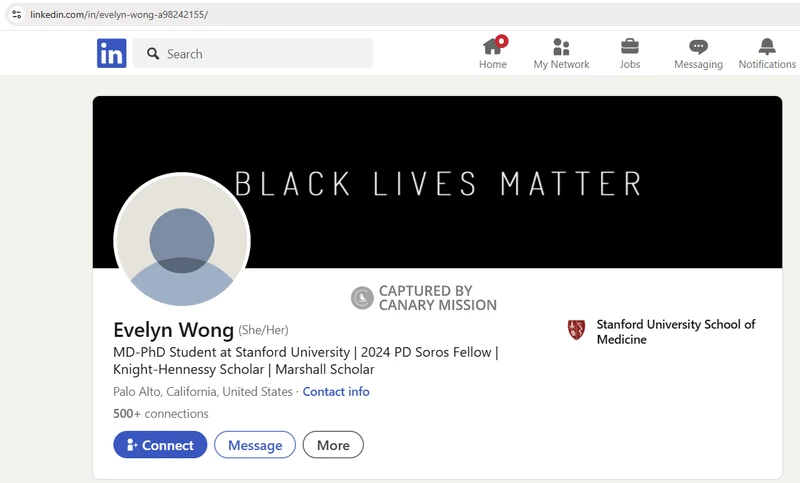
Task: Click the MD-PhD Student headline text
Action: [x=306, y=361]
